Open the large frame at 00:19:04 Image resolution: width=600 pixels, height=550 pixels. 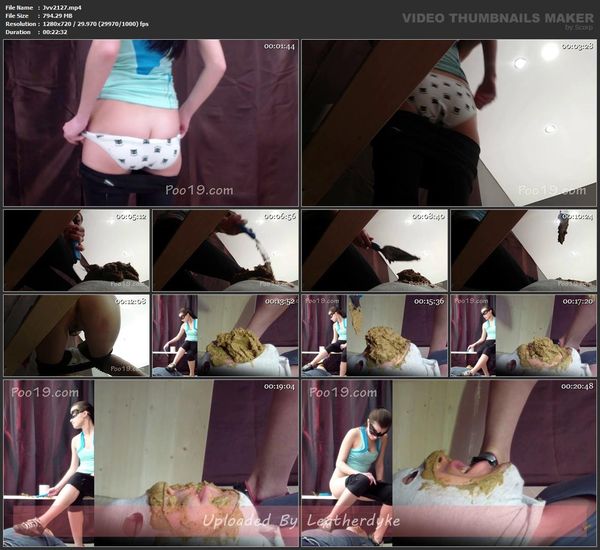pos(151,462)
